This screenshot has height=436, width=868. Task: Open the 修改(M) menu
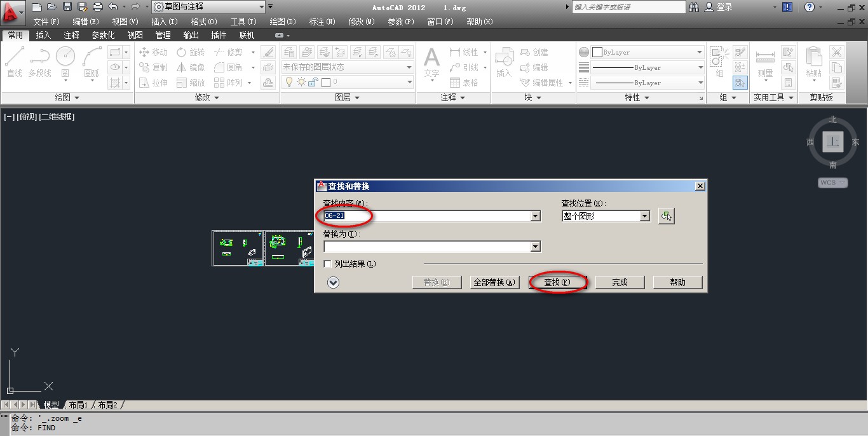(x=360, y=21)
